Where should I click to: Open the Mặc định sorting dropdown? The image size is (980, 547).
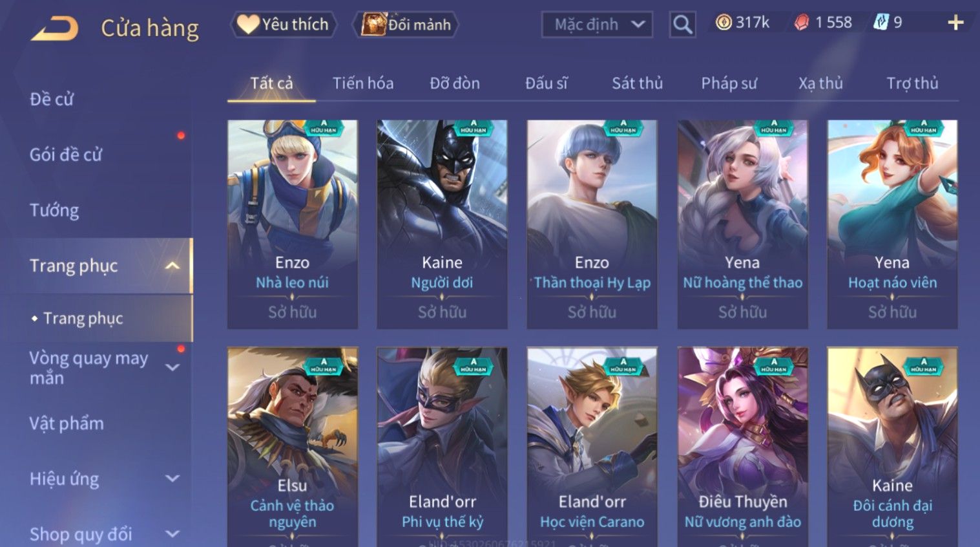(x=597, y=25)
